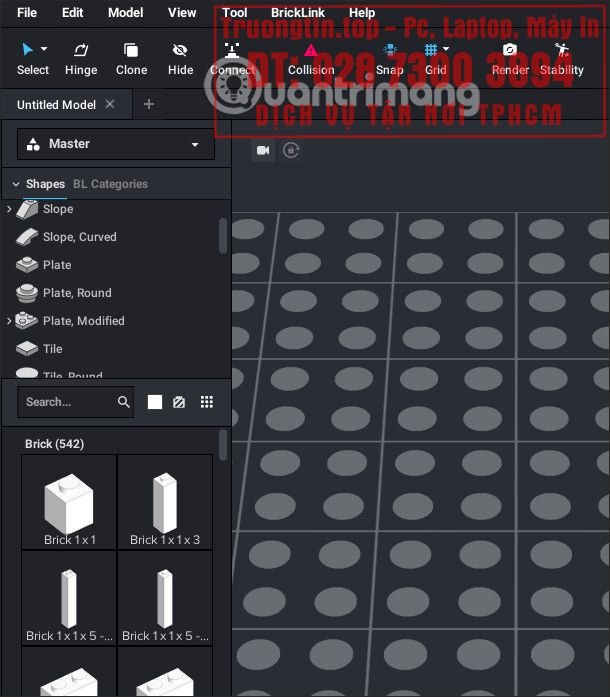Select the Hinge tool

click(81, 58)
